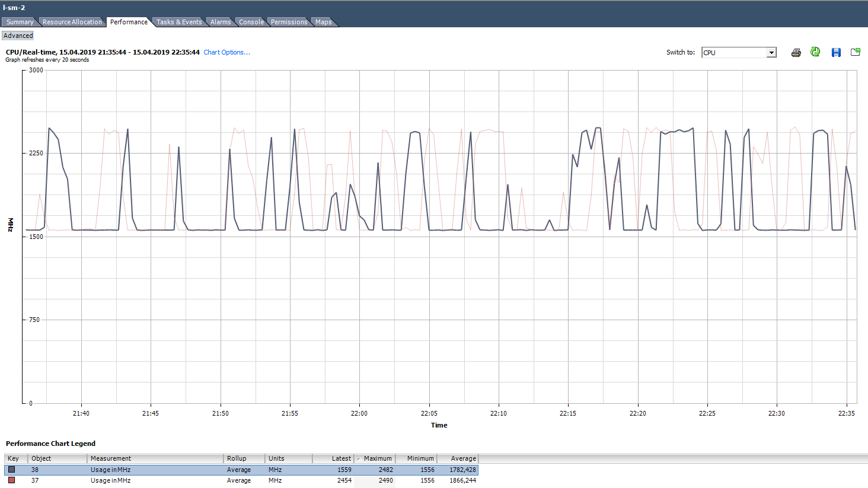Sort legend by the Maximum column

pyautogui.click(x=375, y=458)
